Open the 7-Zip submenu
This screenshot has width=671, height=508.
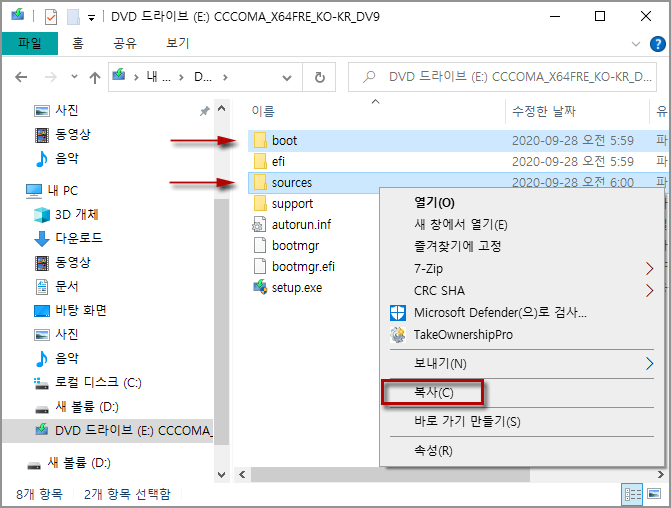pyautogui.click(x=521, y=268)
